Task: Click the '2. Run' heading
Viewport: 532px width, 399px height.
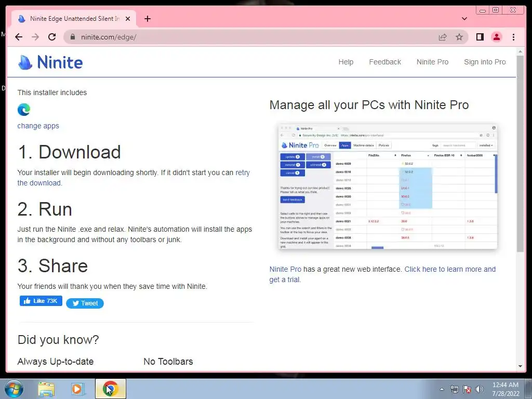Action: (x=45, y=209)
